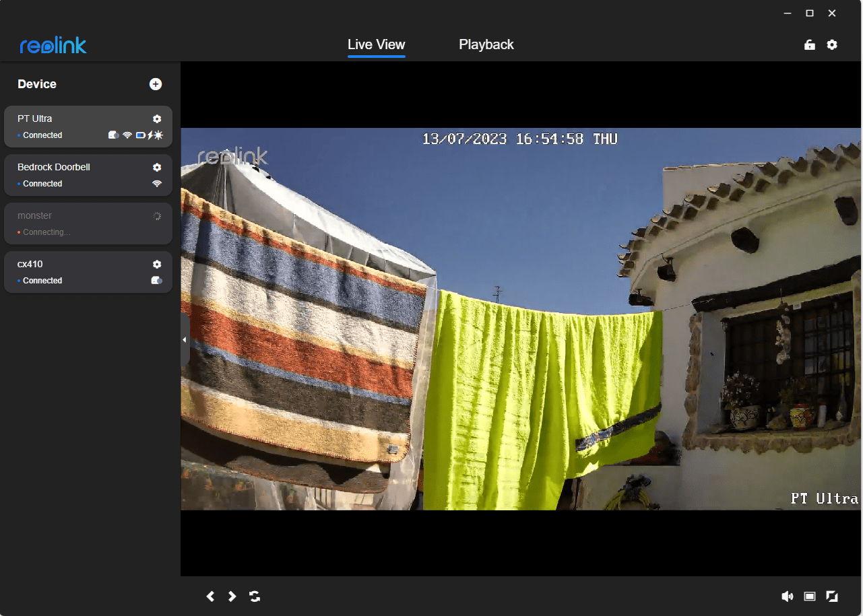Click Bedrock Doorbell Wi-Fi signal icon

(157, 184)
